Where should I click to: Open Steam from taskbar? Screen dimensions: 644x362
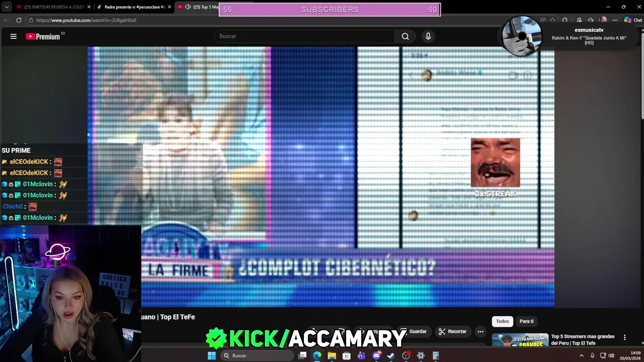(x=391, y=355)
